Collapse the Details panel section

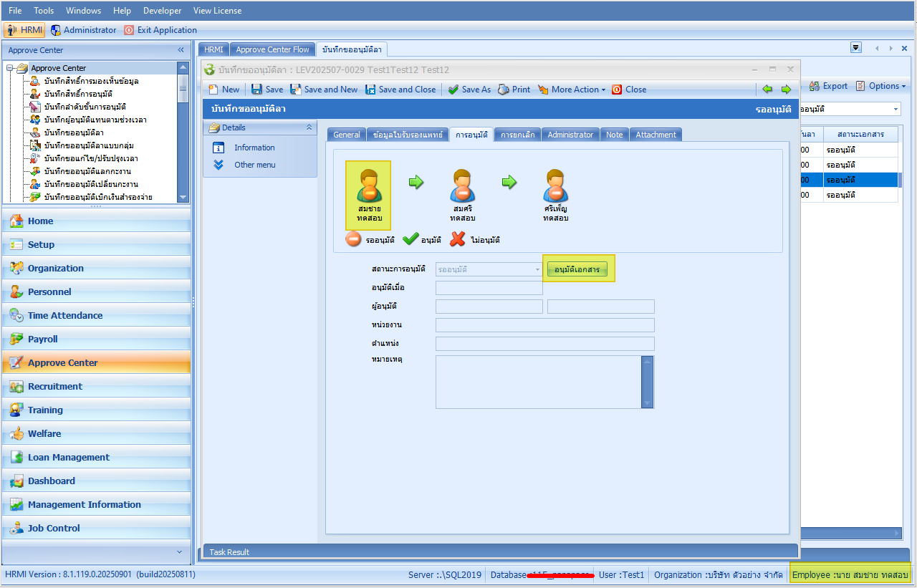(x=309, y=127)
